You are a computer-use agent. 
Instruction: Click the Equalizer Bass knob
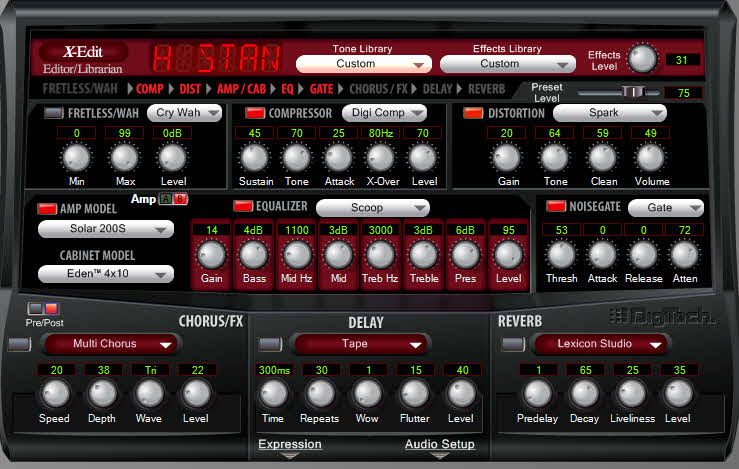(254, 255)
